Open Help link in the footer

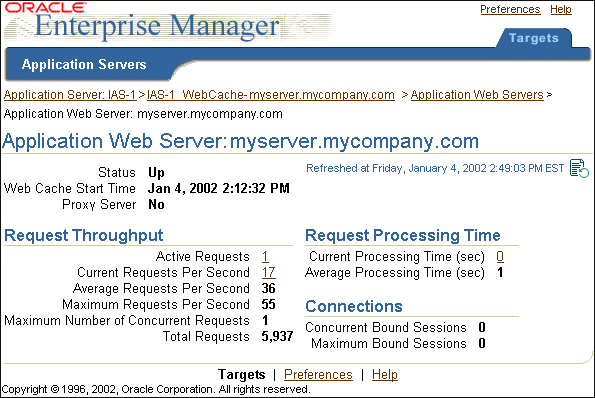(384, 374)
